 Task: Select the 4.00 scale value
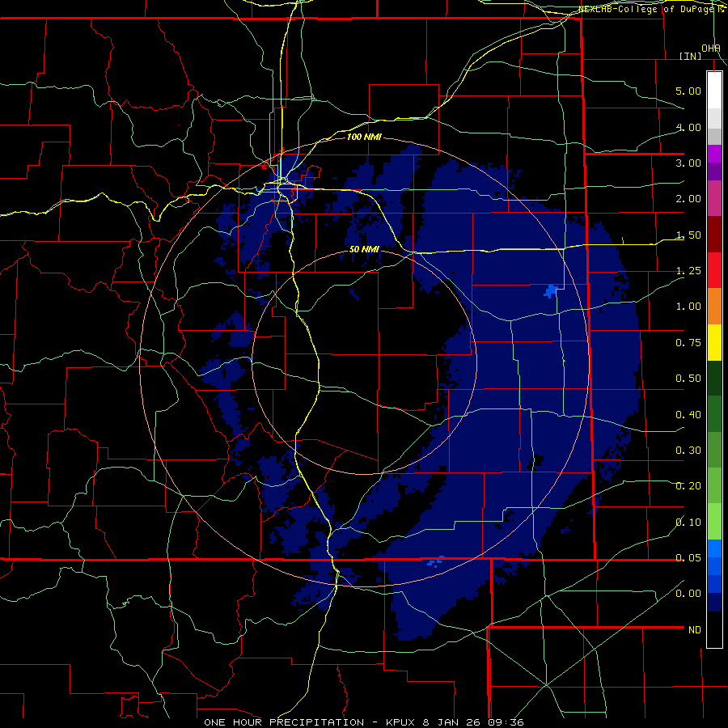688,127
